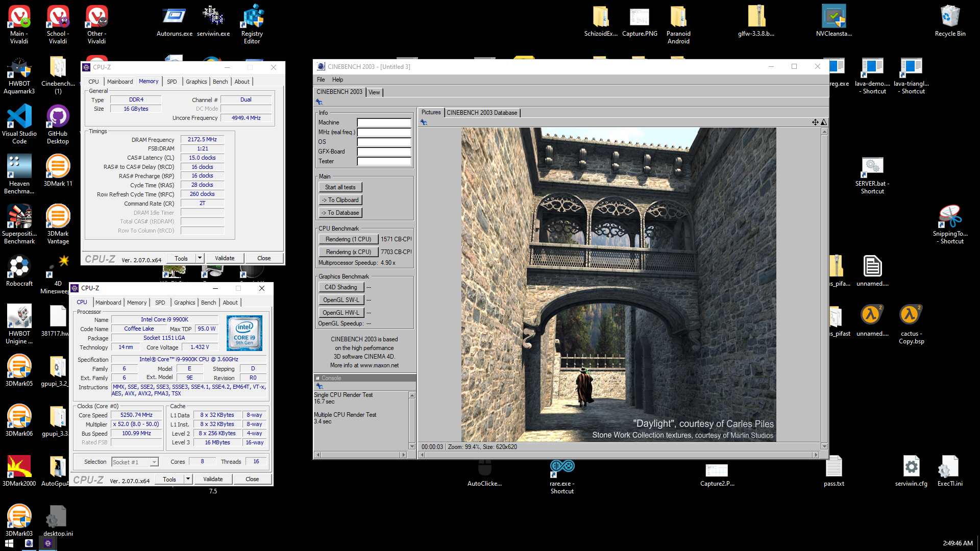
Task: Open the serviwin.cfg file icon
Action: pos(911,471)
